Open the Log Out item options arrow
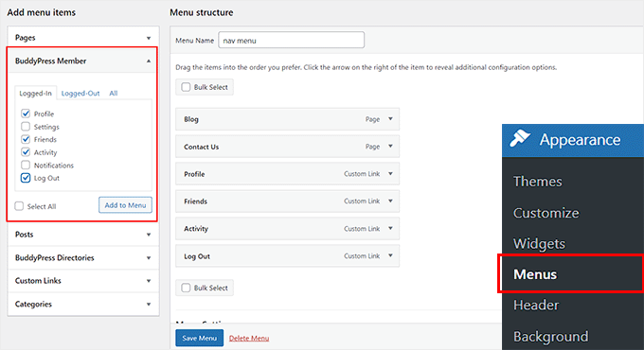 [x=390, y=255]
